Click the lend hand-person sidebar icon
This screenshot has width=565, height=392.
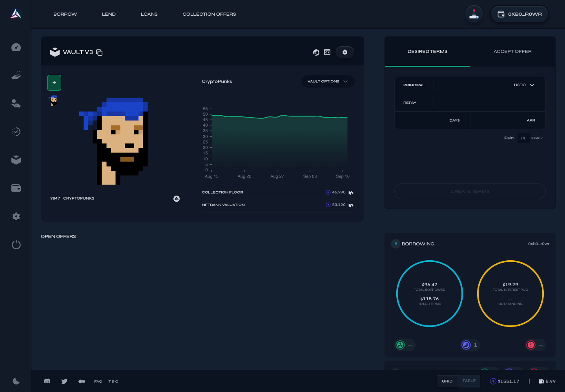click(16, 103)
